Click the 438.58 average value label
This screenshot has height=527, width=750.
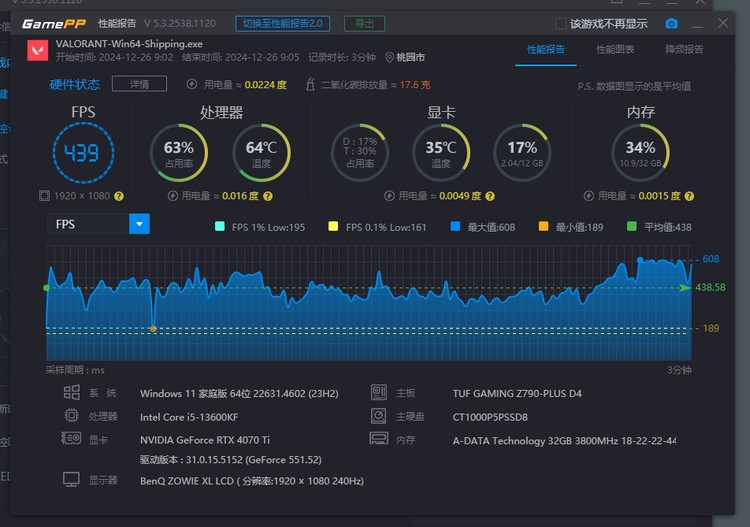(710, 287)
